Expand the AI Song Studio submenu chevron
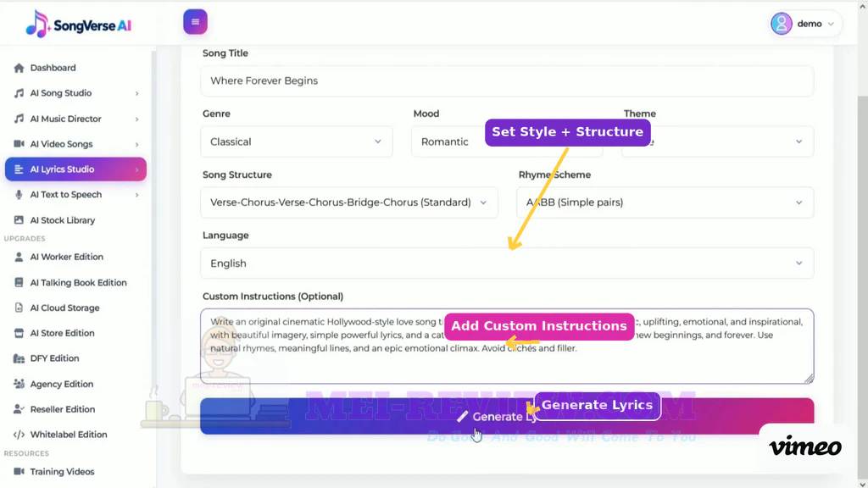 tap(136, 93)
